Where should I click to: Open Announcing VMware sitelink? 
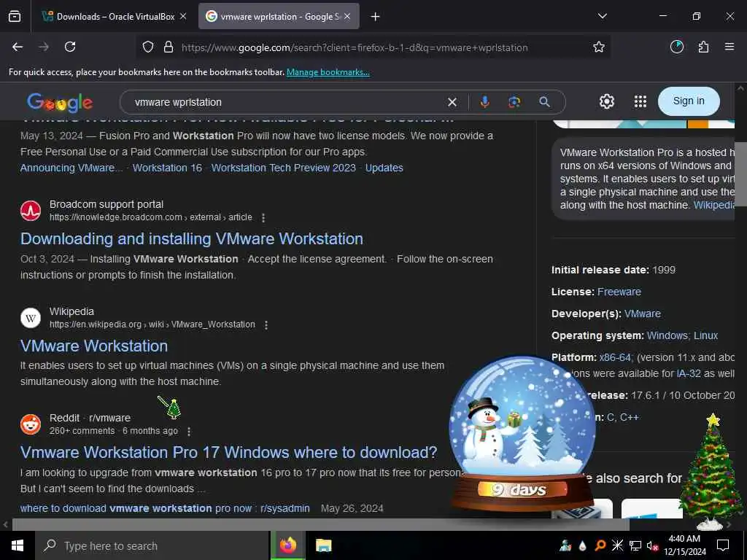[x=71, y=168]
